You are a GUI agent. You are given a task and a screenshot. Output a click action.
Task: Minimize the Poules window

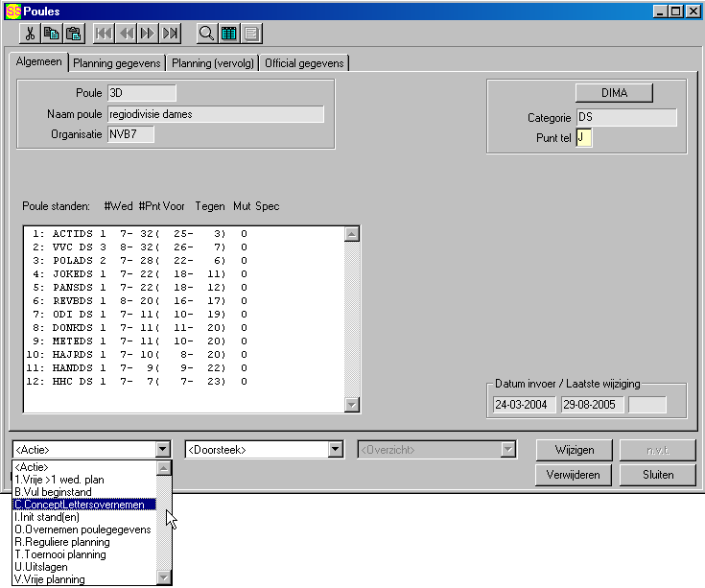point(660,12)
